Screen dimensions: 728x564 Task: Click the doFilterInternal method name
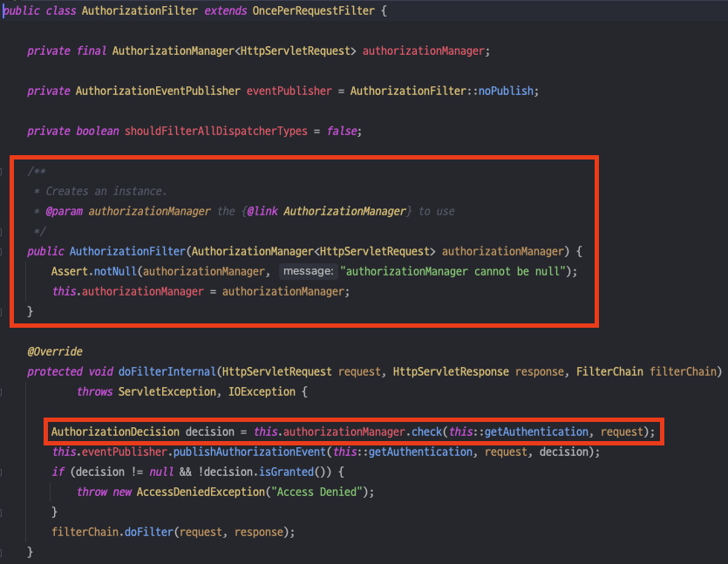167,371
